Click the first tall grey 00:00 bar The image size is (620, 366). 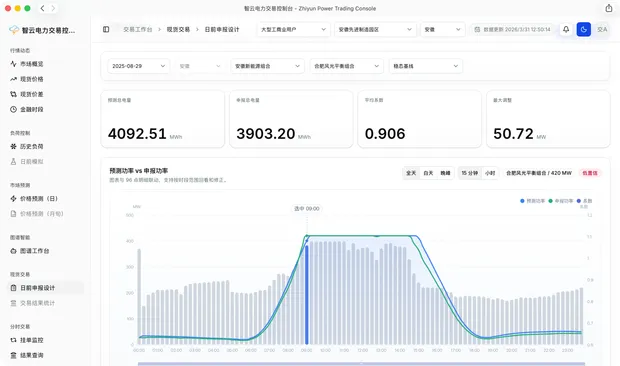pos(139,296)
